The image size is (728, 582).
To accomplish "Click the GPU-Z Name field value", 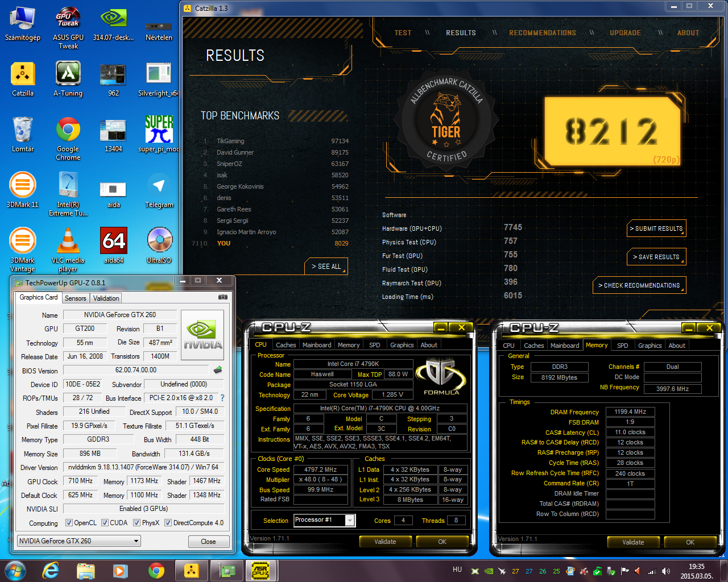I will click(120, 315).
